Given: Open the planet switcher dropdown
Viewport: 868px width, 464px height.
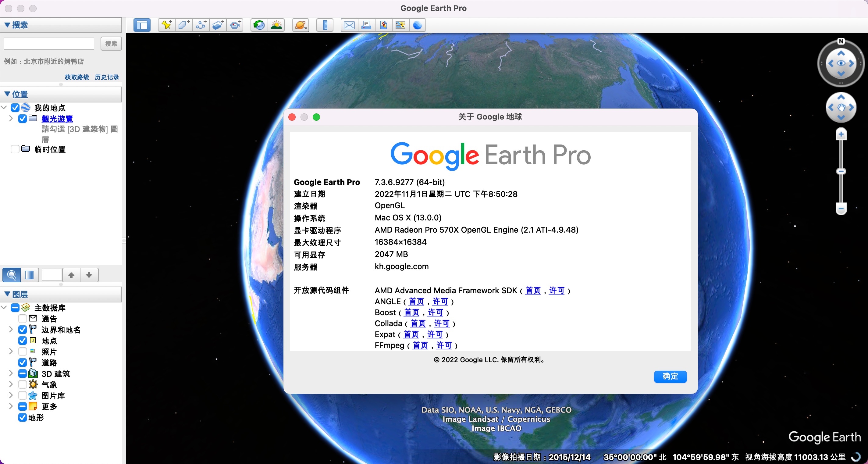Looking at the screenshot, I should coord(300,25).
